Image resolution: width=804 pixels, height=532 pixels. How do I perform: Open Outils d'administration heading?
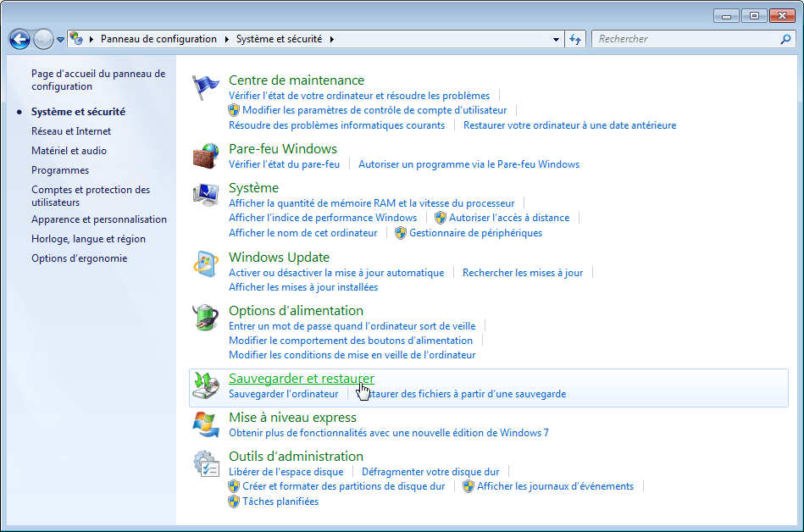tap(296, 456)
